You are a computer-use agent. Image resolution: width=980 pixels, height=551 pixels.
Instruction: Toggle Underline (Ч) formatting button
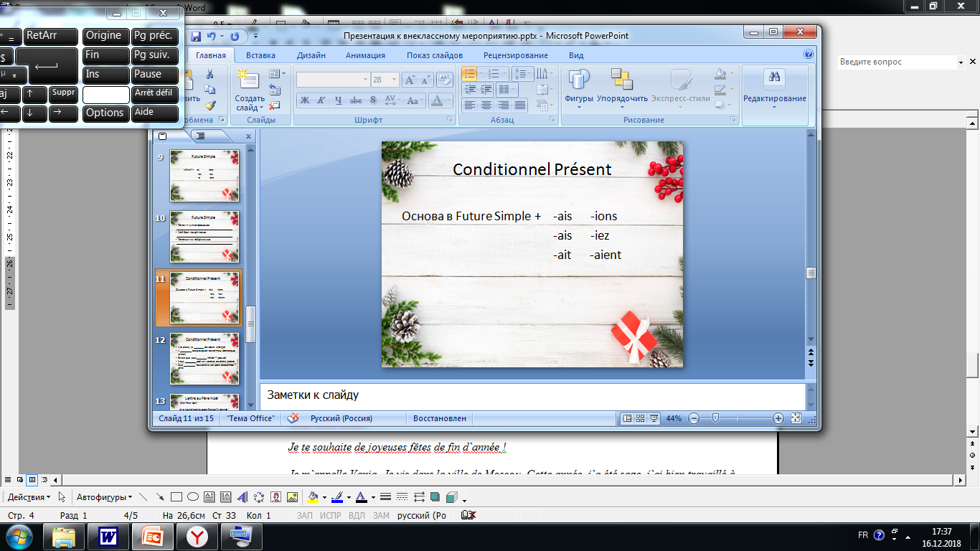(338, 100)
